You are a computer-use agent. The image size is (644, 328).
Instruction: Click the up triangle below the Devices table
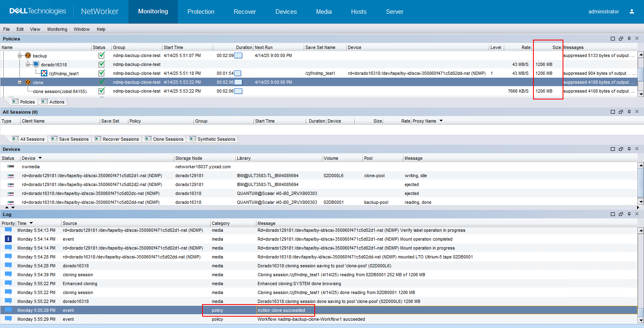coord(7,207)
